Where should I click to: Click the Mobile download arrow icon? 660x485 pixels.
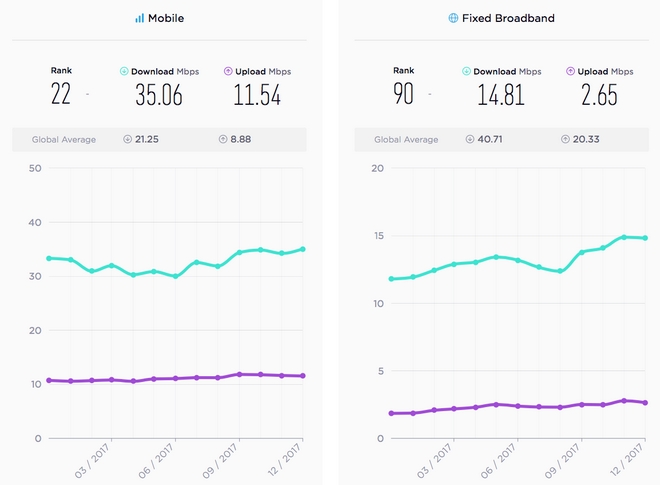point(124,72)
